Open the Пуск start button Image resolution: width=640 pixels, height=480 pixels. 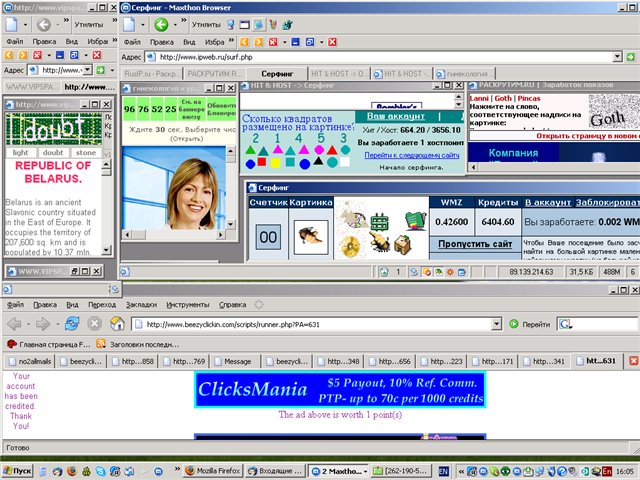[18, 471]
